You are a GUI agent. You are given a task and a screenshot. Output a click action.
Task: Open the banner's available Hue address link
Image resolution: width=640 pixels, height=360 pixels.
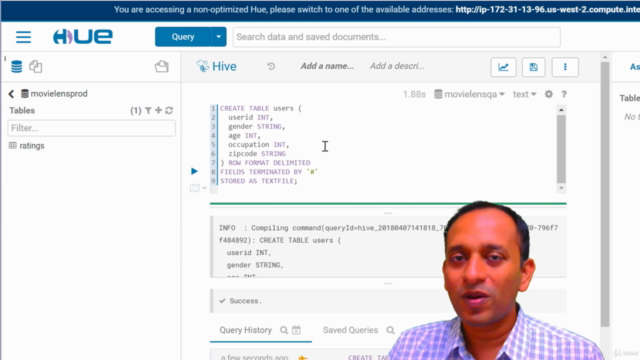pyautogui.click(x=547, y=9)
